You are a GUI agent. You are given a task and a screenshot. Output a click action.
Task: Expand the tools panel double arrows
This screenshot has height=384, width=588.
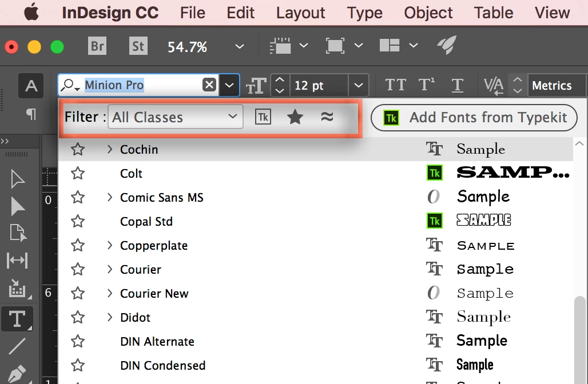click(5, 141)
